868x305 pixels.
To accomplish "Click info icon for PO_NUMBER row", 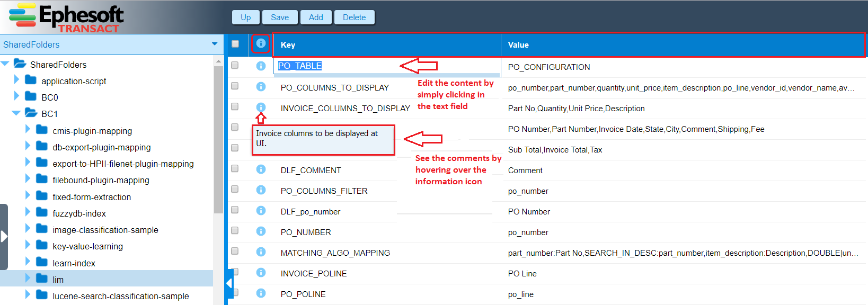I will coord(261,231).
